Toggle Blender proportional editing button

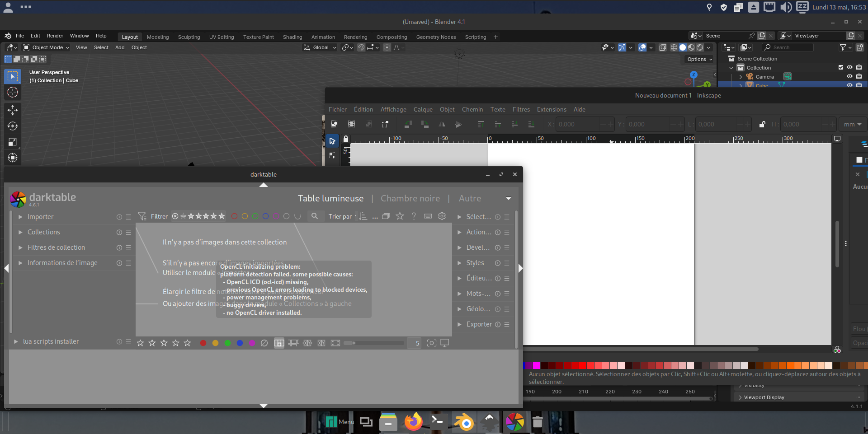click(x=387, y=47)
